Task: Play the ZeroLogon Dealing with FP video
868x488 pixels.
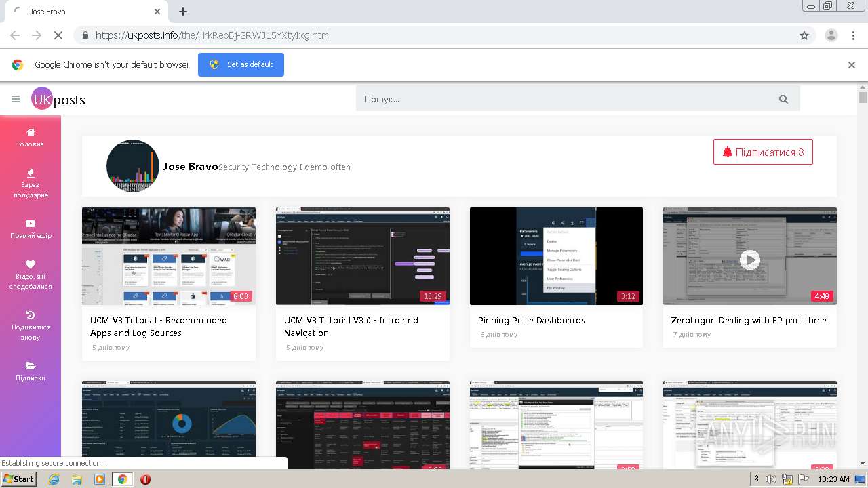Action: (749, 259)
